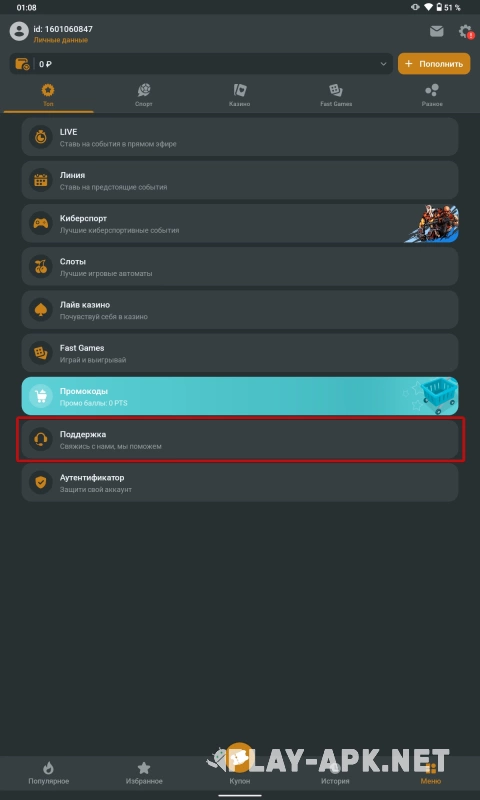Open settings gear with alert badge
The width and height of the screenshot is (480, 800).
[x=465, y=32]
